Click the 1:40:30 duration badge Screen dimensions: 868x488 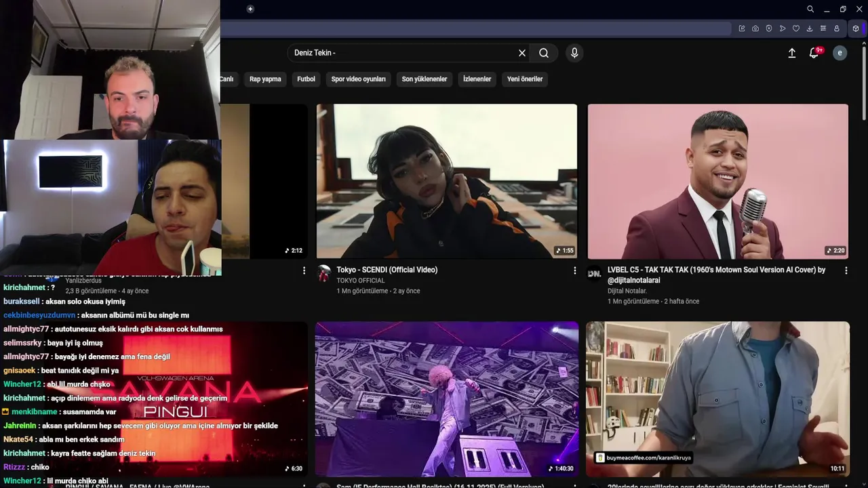pyautogui.click(x=561, y=468)
